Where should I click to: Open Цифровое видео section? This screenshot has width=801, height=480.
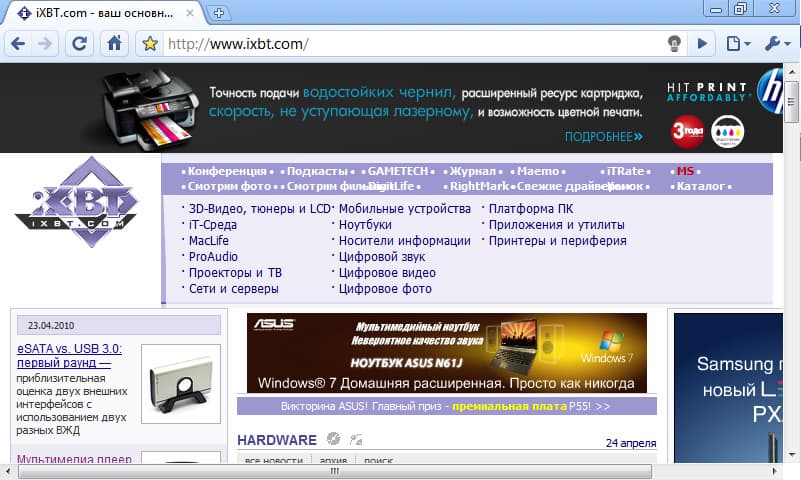click(387, 273)
